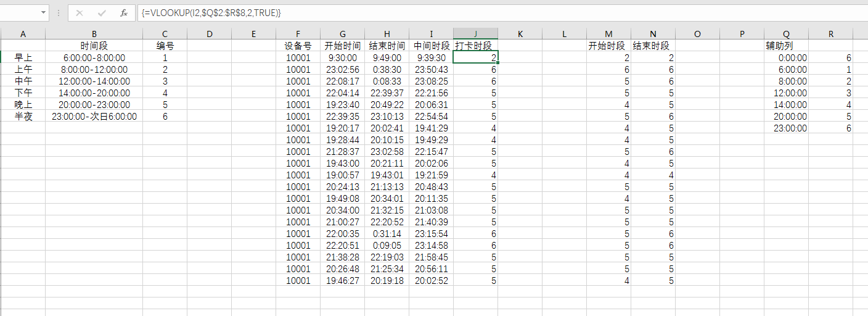This screenshot has height=316, width=868.
Task: Select start time cell 19:43:00
Action: point(342,163)
